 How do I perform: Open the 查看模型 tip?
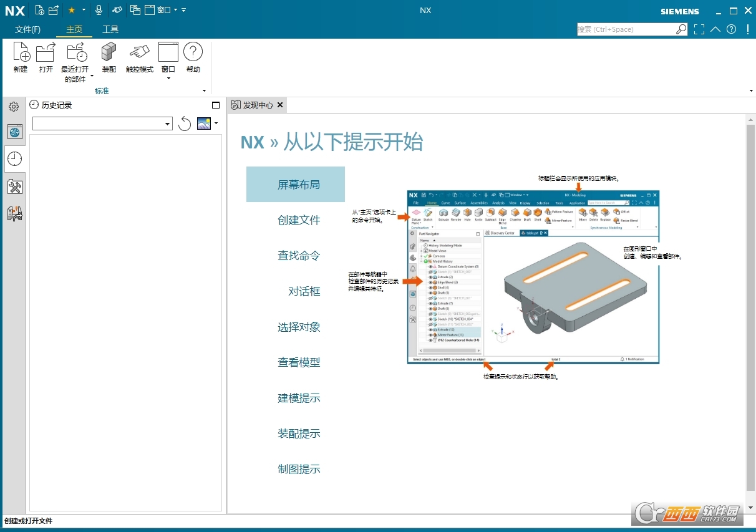[x=299, y=362]
